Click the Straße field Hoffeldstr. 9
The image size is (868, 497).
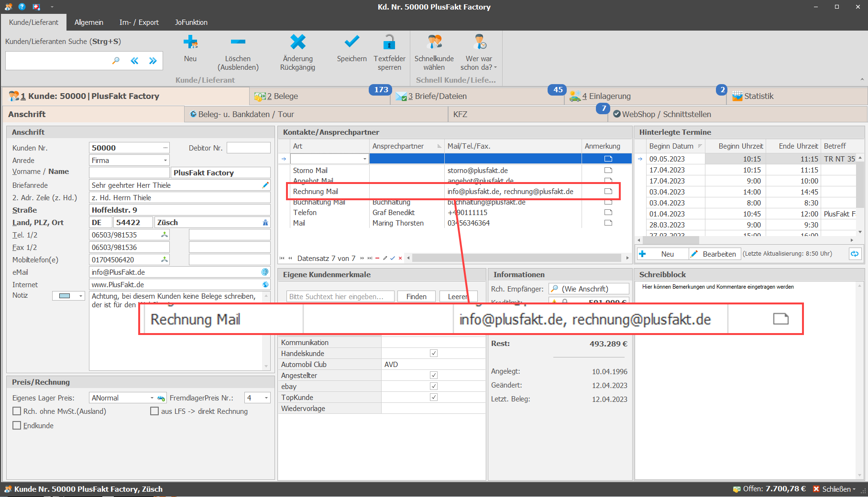click(x=180, y=210)
